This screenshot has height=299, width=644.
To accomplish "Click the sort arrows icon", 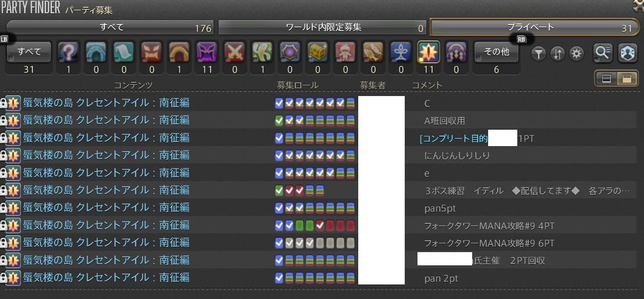I will click(558, 54).
